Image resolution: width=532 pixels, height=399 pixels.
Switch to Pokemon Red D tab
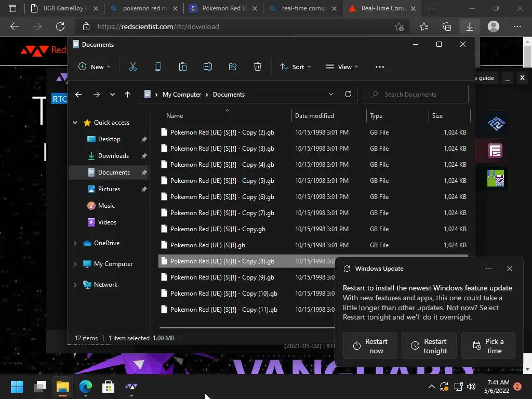[223, 8]
